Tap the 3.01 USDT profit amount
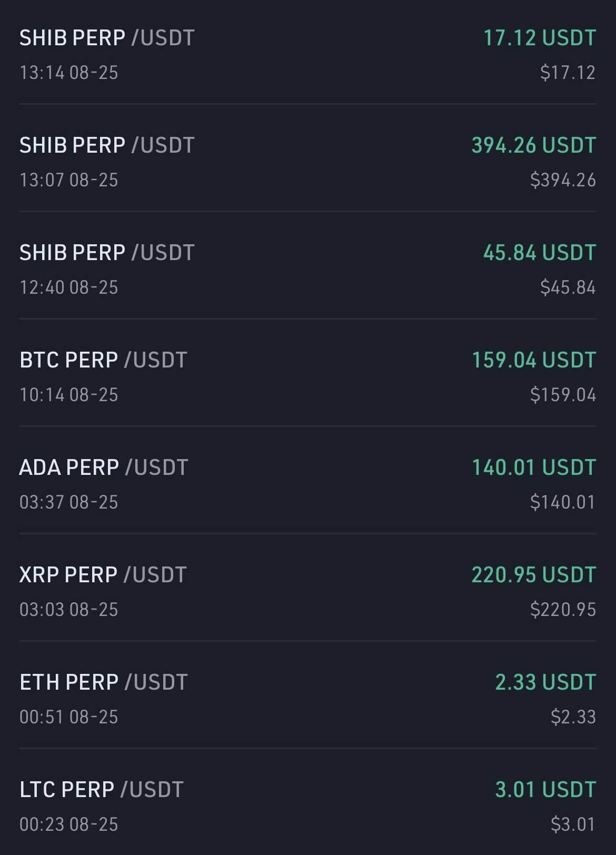The image size is (616, 855). click(x=545, y=790)
